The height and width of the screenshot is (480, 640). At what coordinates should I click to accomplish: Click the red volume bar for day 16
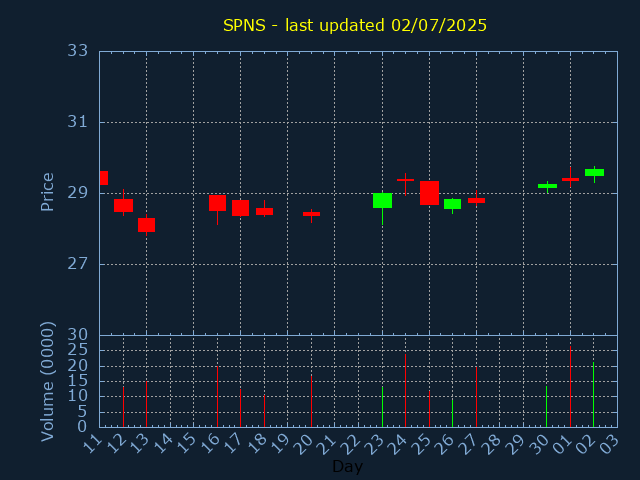point(218,397)
